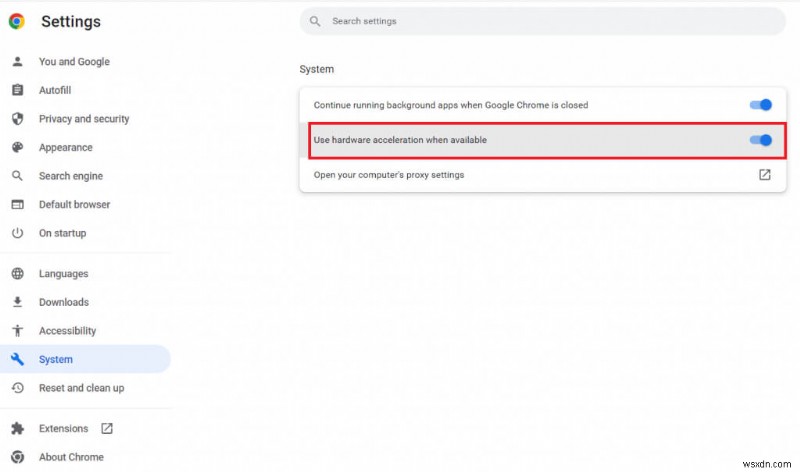The height and width of the screenshot is (472, 800).
Task: Open the Extensions link
Action: click(63, 429)
